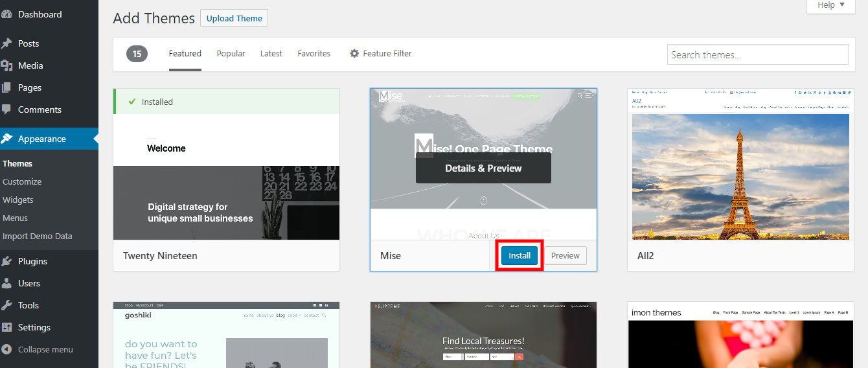Click the Mise theme name label
Viewport: 868px width, 368px height.
391,256
